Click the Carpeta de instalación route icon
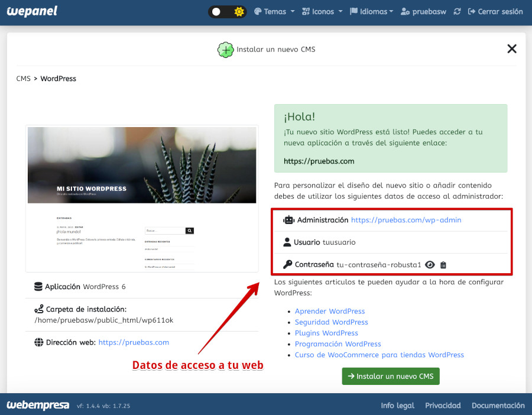 click(x=38, y=309)
